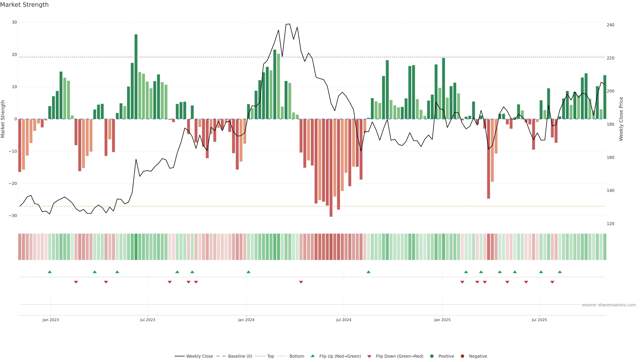Click Flip Up green triangle legend icon

[x=312, y=356]
